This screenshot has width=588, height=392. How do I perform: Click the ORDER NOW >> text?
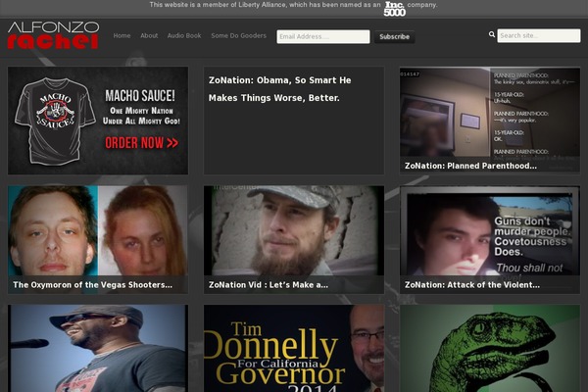[x=141, y=143]
